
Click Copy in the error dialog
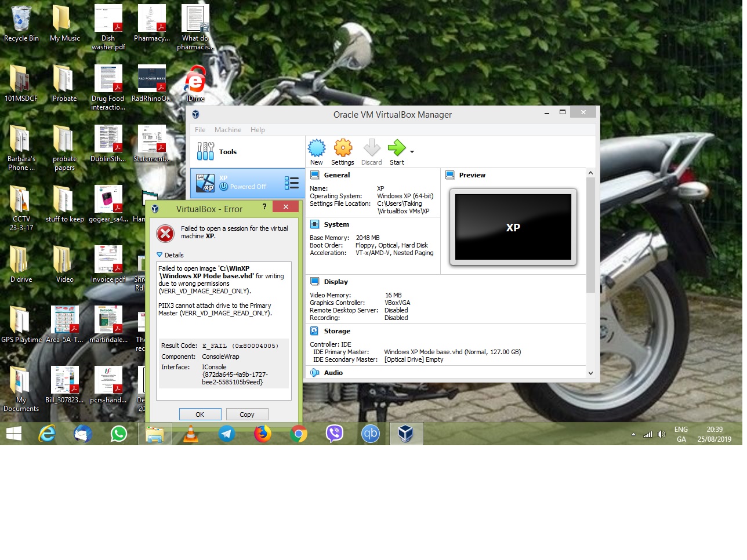247,414
